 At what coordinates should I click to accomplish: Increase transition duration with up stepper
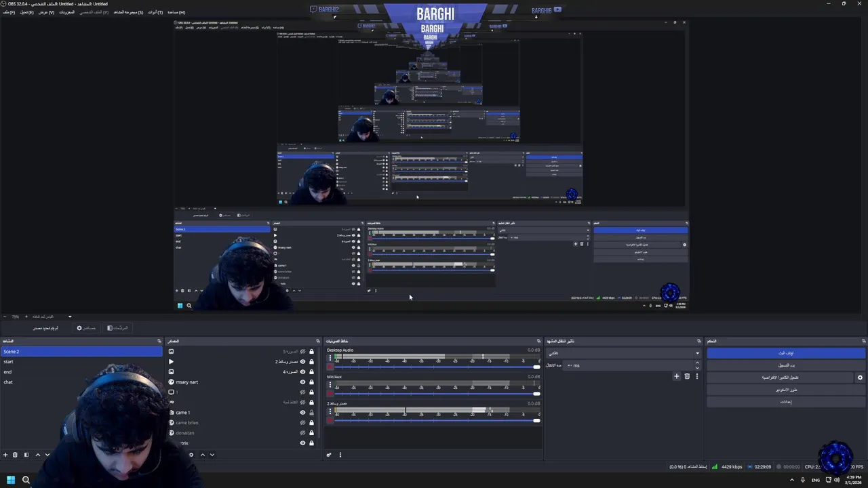point(697,363)
